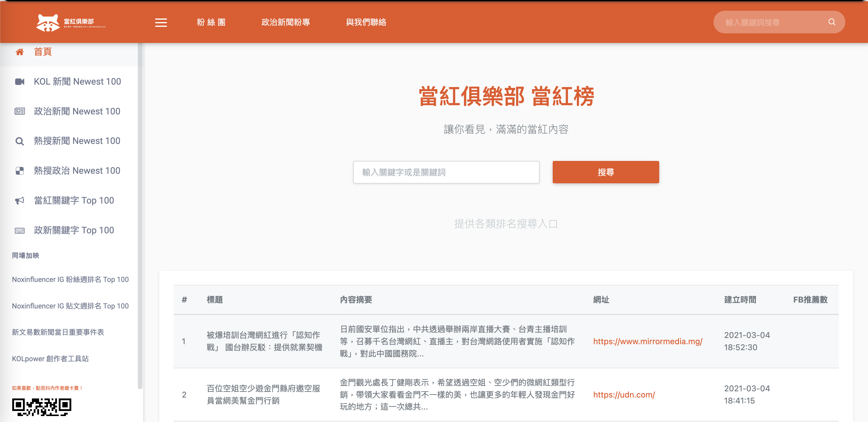Click the home icon beside 首頁
868x422 pixels.
[x=20, y=52]
